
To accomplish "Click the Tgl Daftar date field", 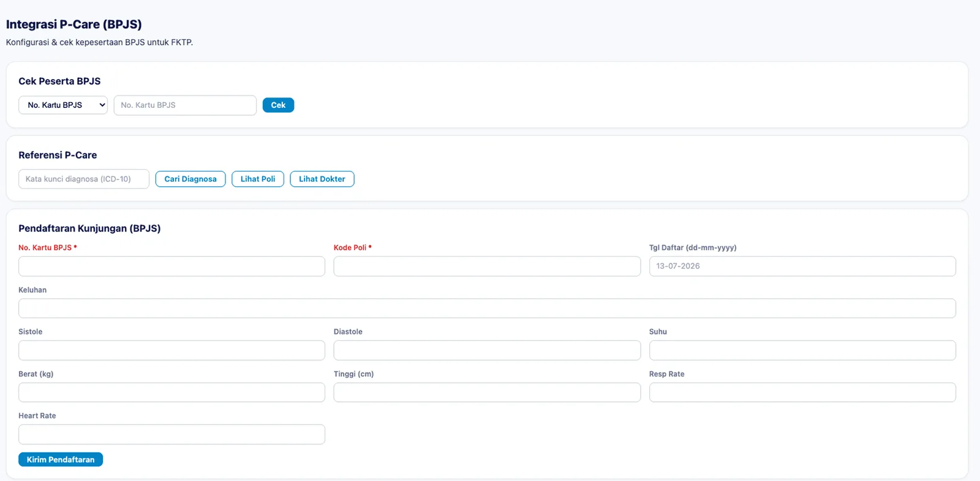I will coord(802,267).
